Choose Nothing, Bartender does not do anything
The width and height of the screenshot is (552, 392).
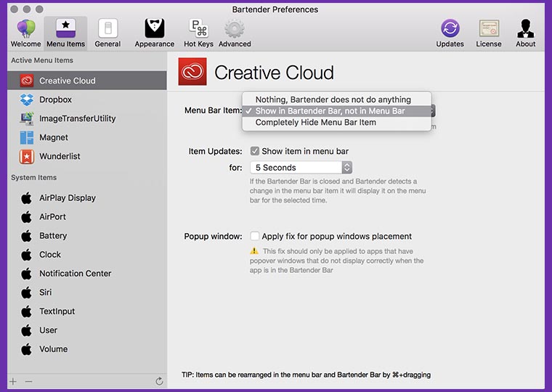(x=333, y=99)
